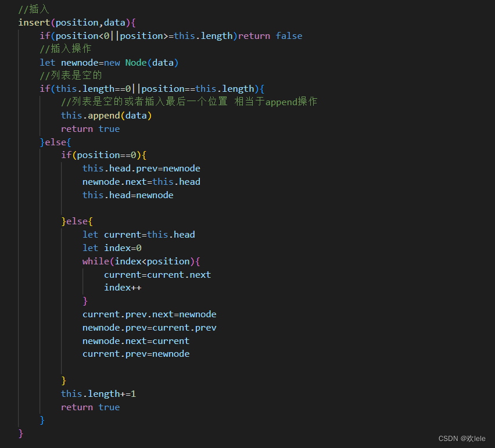Click the '//插入' comment line
This screenshot has height=448, width=495.
(34, 9)
